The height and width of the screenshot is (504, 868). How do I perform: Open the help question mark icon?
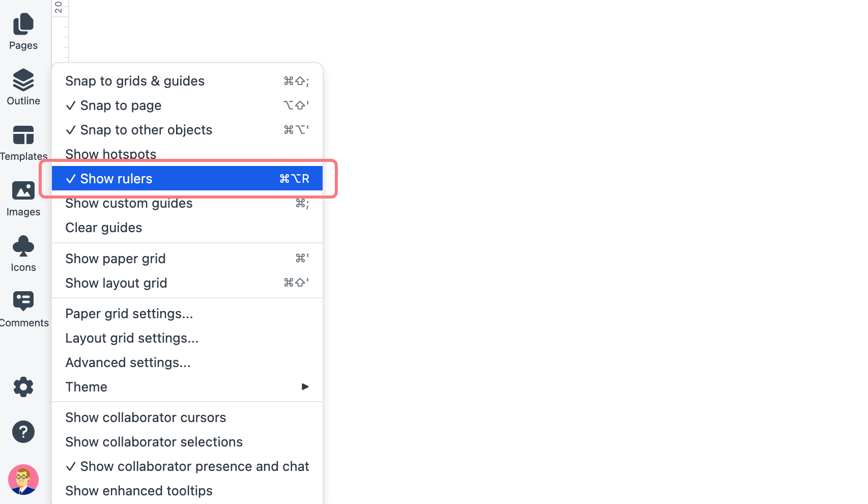(23, 432)
